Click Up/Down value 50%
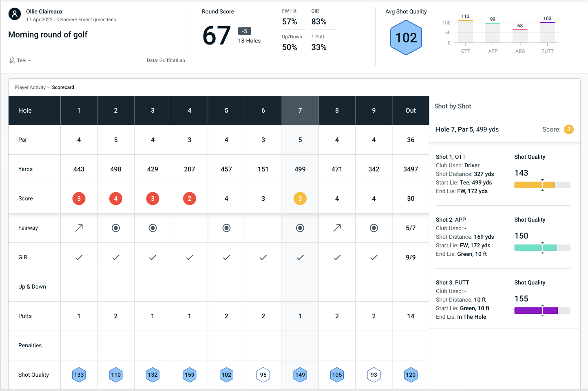 pos(290,47)
